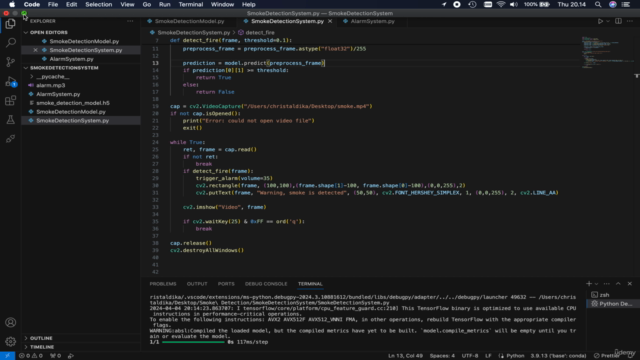Click the remote window status bar icon
640x360 pixels.
[x=7, y=356]
